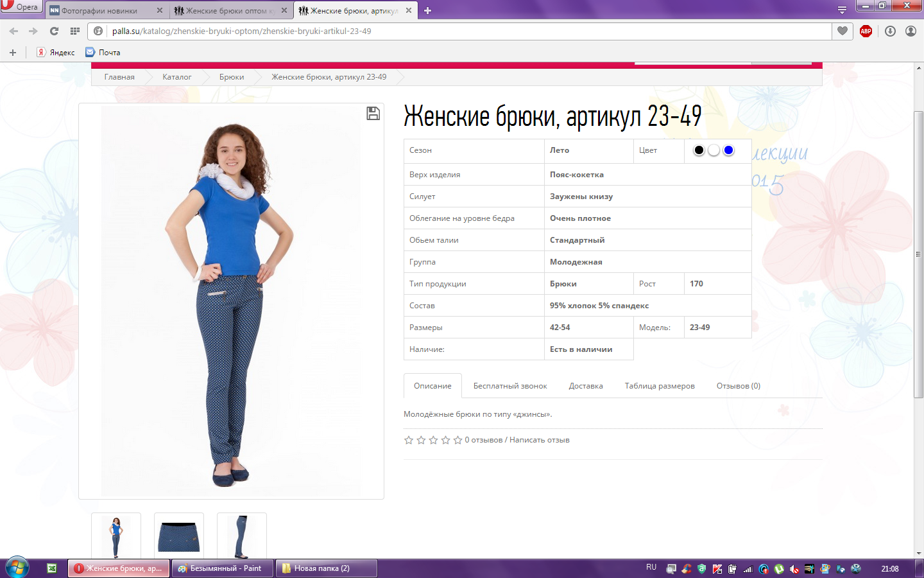Open a new tab with plus button

428,10
